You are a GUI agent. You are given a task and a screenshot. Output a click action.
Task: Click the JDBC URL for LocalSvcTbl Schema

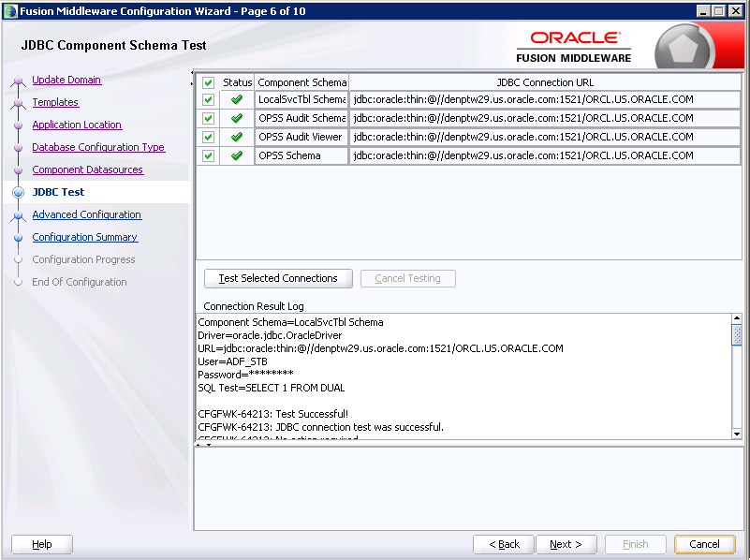(x=545, y=99)
